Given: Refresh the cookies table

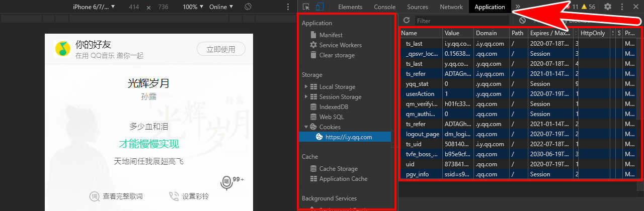Looking at the screenshot, I should (x=407, y=21).
